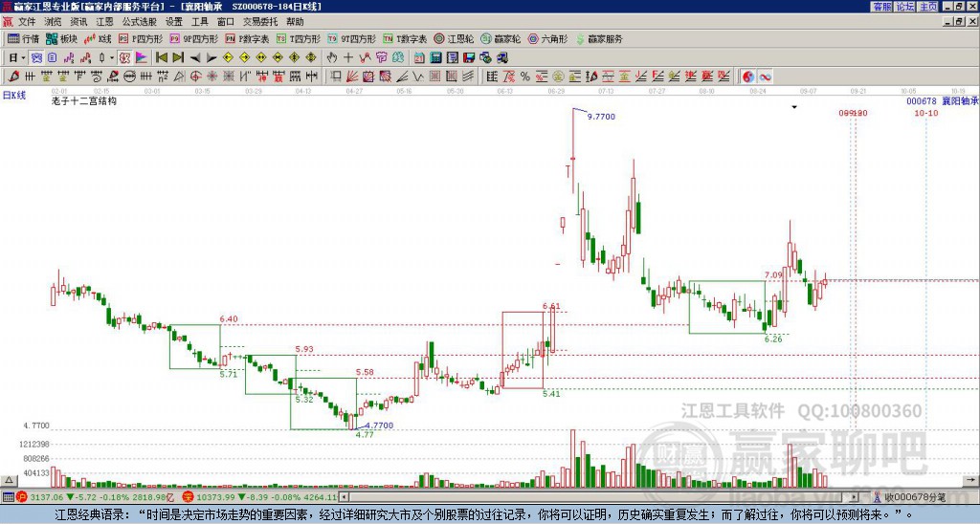Open the 9P四方形 tool
Viewport: 980px width, 524px height.
pyautogui.click(x=194, y=38)
